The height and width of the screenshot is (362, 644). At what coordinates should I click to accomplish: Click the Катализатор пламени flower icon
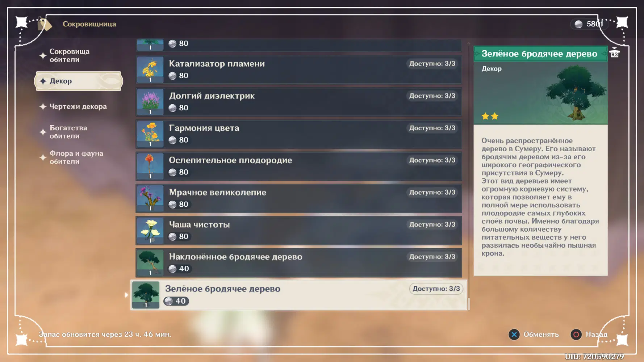point(150,70)
